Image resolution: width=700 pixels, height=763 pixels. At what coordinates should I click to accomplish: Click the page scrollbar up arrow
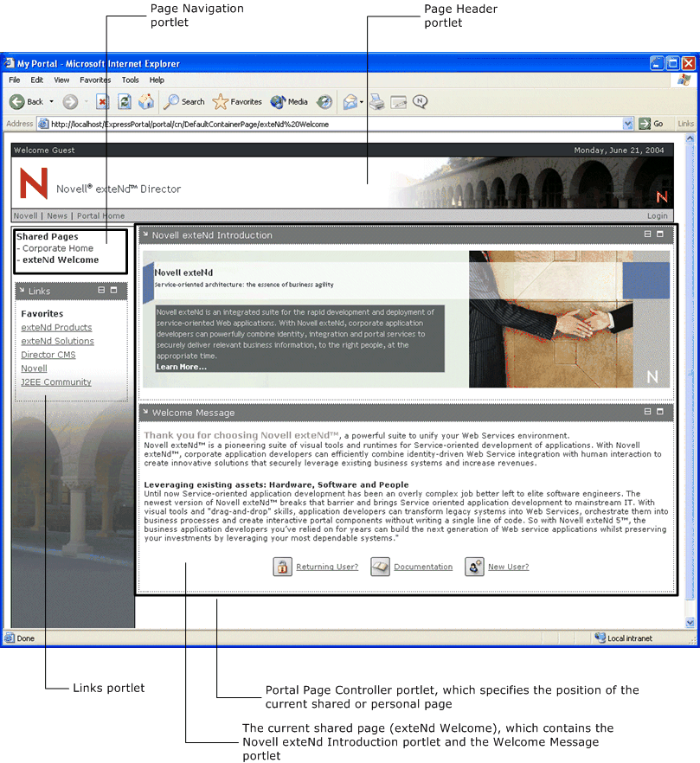690,138
